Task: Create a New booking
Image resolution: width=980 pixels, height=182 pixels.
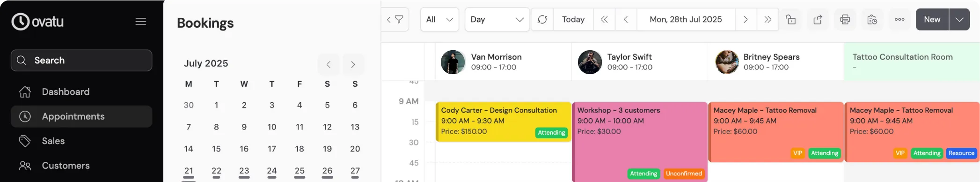Action: 932,20
